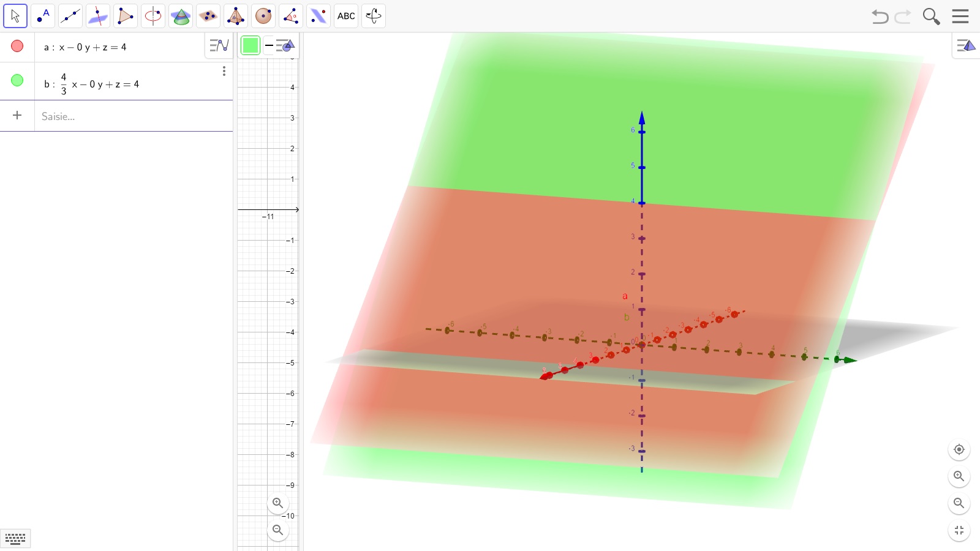Select equation b: 4/3 x − 0y + z = 4
Viewport: 980px width, 551px height.
click(92, 84)
